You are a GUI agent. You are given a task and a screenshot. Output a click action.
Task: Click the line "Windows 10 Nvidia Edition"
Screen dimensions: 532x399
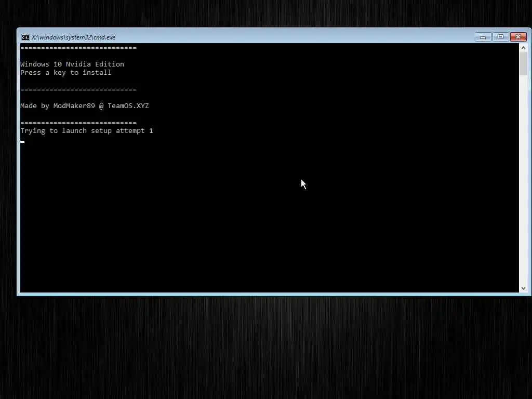click(x=72, y=64)
